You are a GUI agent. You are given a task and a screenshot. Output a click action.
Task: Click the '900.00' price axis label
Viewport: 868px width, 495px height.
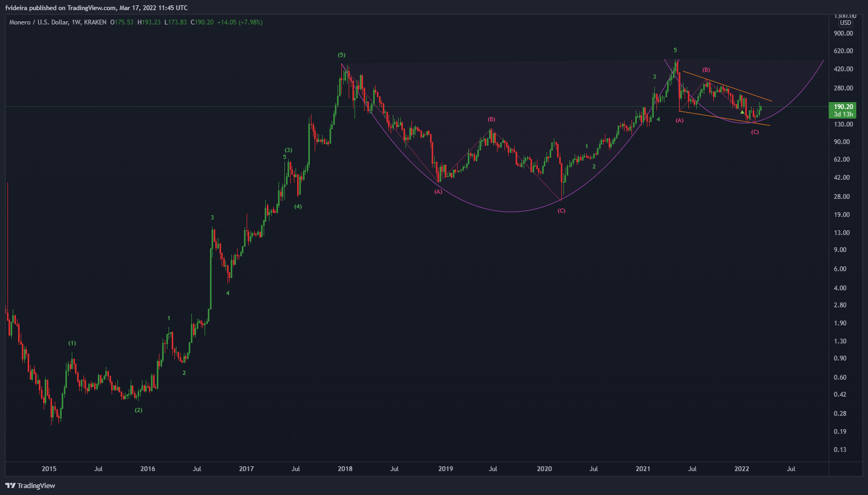844,33
